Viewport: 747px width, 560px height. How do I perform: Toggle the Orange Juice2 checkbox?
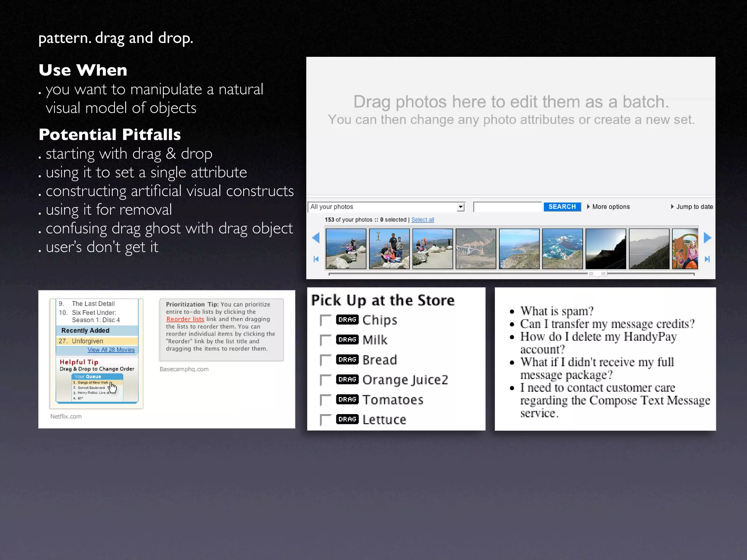coord(325,380)
